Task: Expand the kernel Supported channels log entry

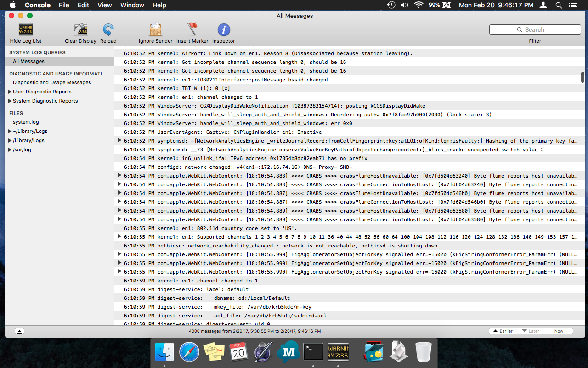Action: pyautogui.click(x=120, y=236)
